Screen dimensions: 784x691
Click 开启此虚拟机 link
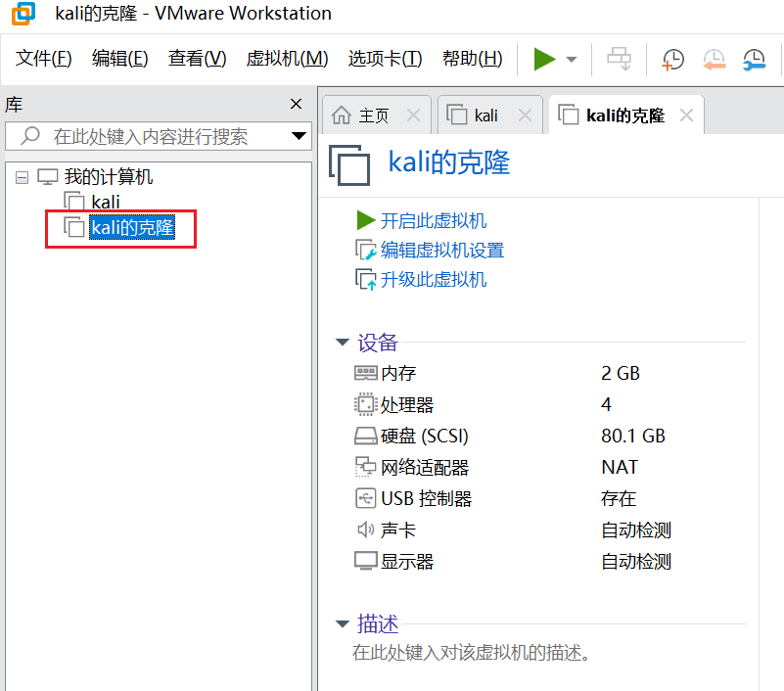click(433, 221)
